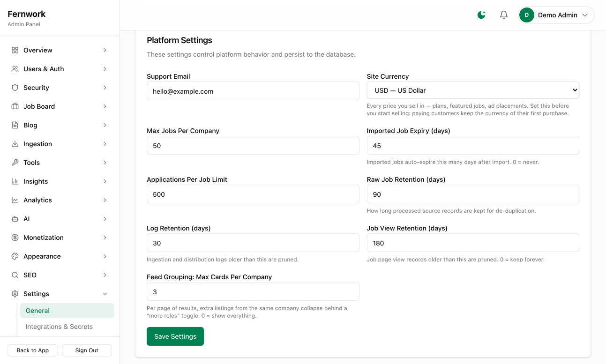This screenshot has height=364, width=606.
Task: Click the AI robot icon
Action: click(15, 219)
